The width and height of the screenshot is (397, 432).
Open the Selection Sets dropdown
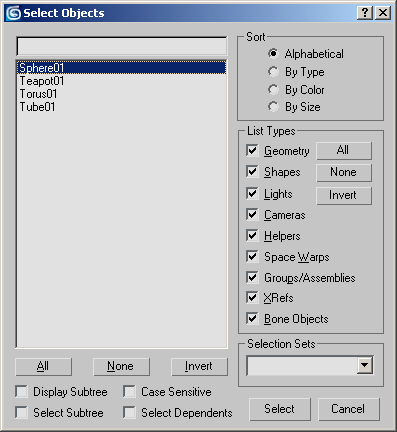click(x=365, y=366)
